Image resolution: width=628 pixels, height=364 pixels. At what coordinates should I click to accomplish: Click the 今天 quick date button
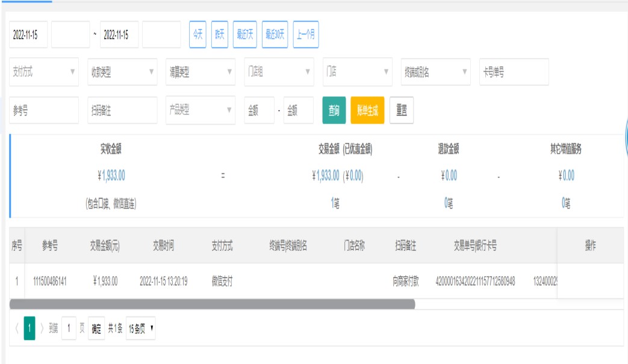point(197,35)
